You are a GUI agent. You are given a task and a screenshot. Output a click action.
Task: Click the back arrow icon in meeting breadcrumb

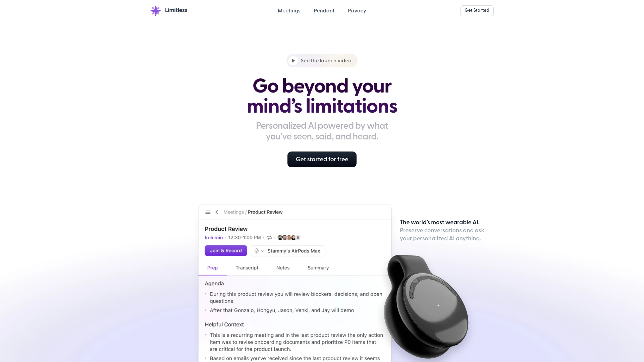[217, 212]
